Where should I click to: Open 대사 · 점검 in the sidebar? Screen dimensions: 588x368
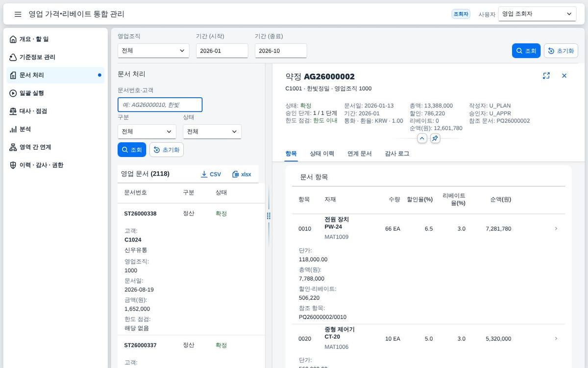tap(56, 111)
